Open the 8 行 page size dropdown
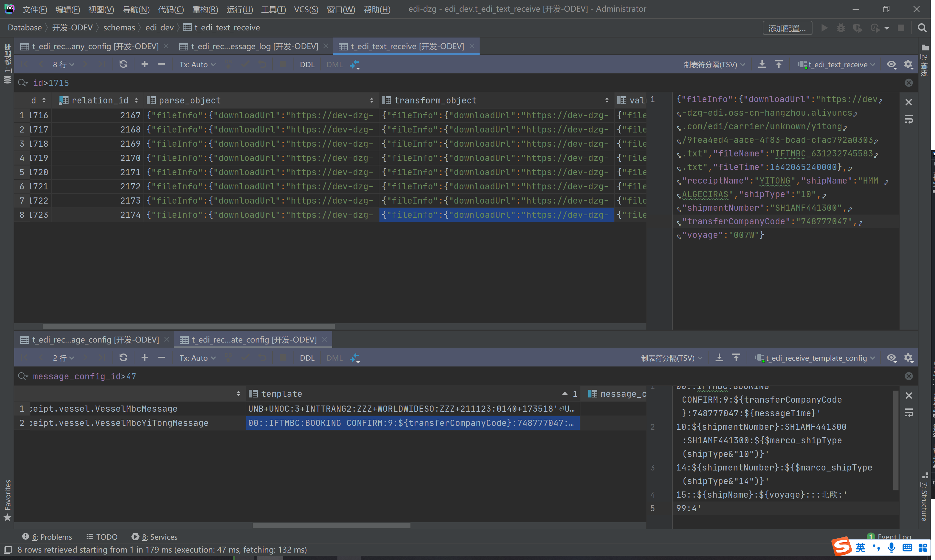 point(63,65)
